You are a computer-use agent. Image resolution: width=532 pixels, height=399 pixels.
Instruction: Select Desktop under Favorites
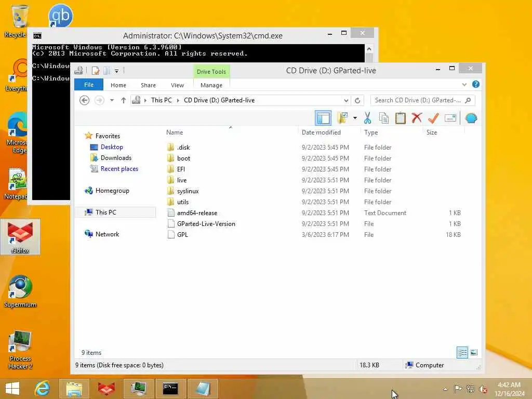tap(112, 147)
